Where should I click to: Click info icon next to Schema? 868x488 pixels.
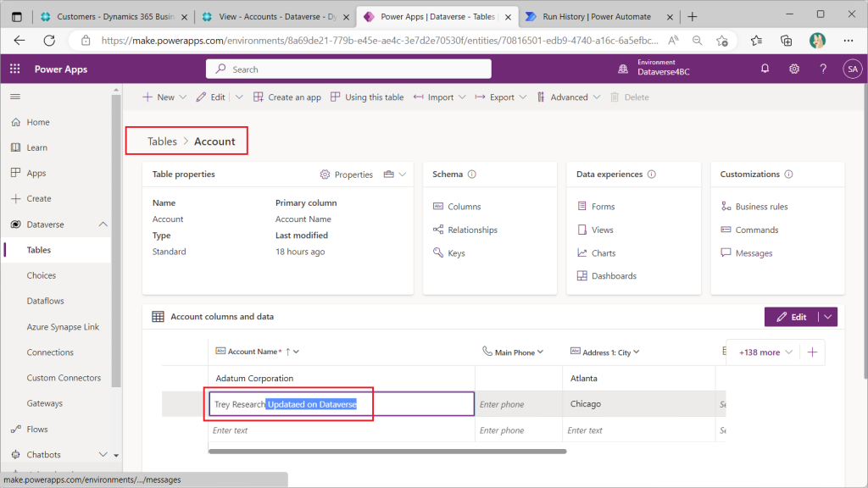tap(471, 175)
